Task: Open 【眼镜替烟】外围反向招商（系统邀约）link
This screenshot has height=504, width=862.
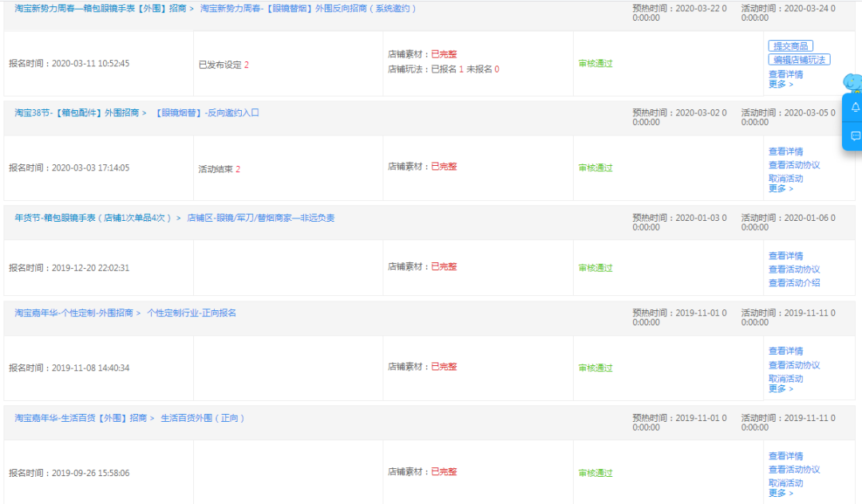Action: 308,9
